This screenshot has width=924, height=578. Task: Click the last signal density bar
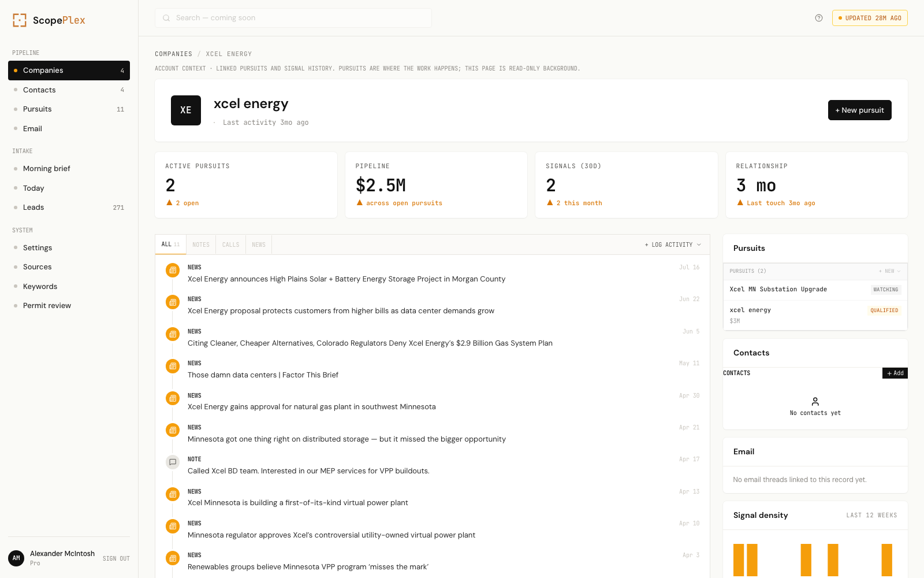coord(887,560)
